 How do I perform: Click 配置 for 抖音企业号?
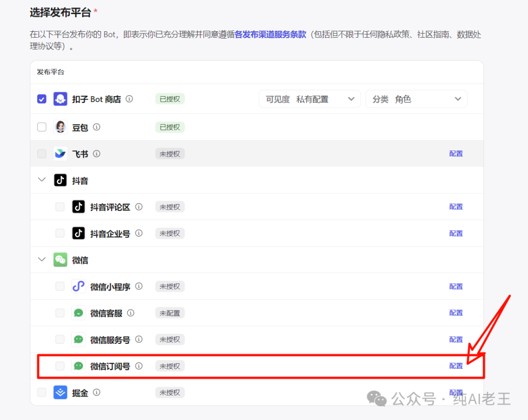456,233
